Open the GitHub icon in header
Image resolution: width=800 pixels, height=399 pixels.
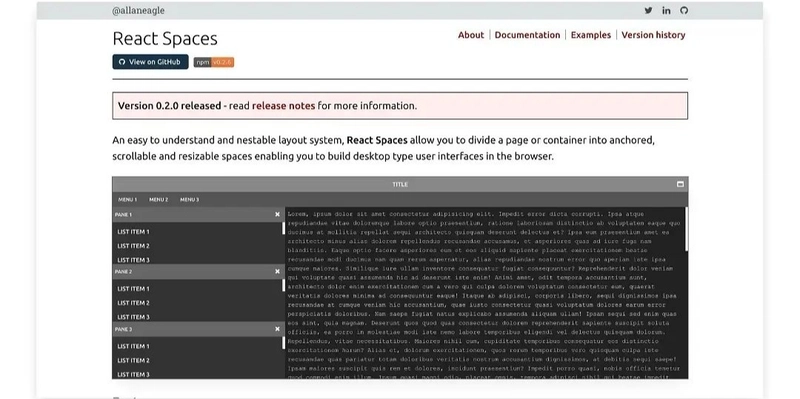684,10
